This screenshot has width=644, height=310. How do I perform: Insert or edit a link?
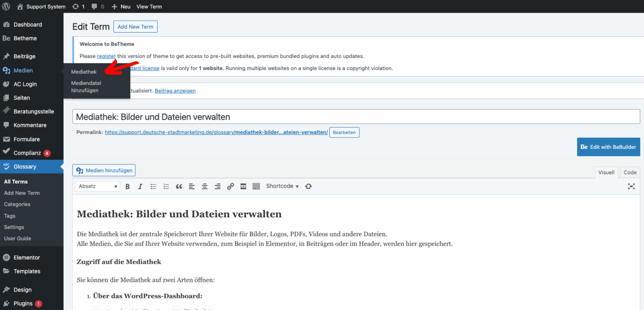pyautogui.click(x=230, y=186)
